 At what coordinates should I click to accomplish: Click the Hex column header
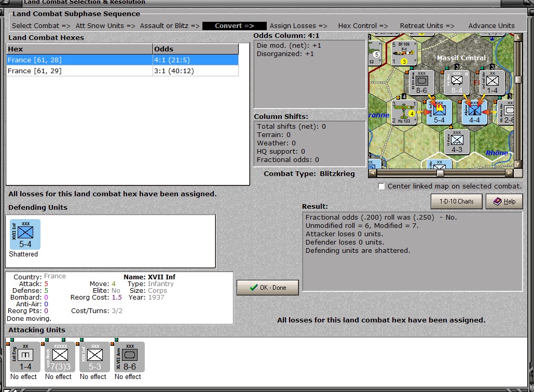[x=80, y=49]
